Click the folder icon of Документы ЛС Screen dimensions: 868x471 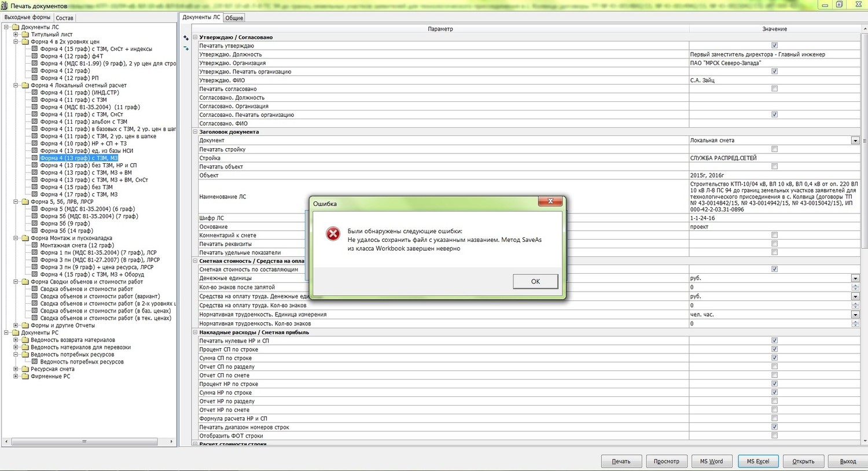[16, 27]
